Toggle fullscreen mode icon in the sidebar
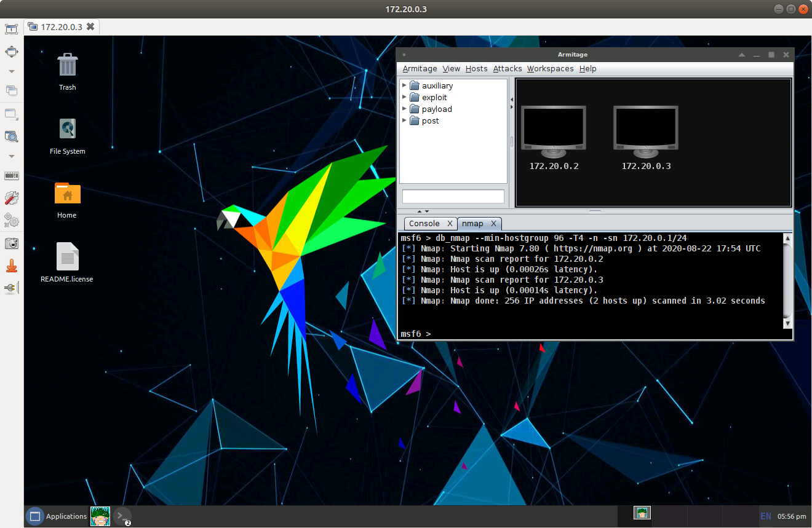The height and width of the screenshot is (528, 812). (11, 52)
